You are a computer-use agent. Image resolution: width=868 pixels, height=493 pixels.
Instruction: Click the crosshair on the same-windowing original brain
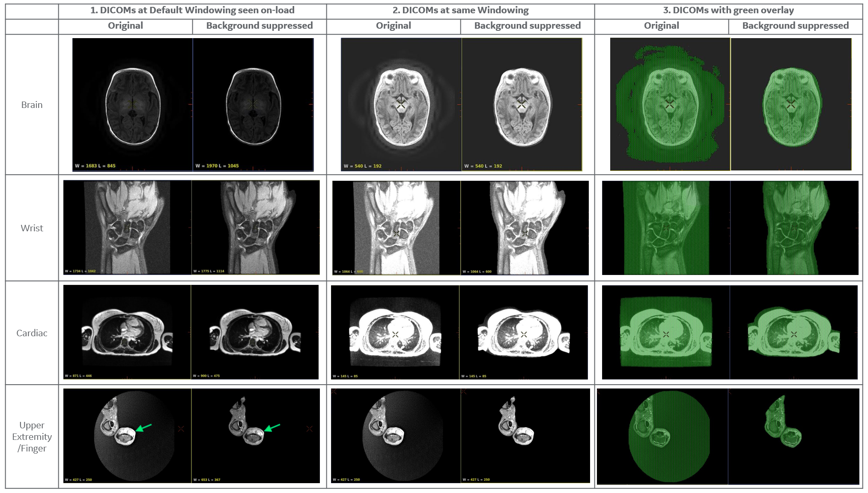tap(401, 105)
